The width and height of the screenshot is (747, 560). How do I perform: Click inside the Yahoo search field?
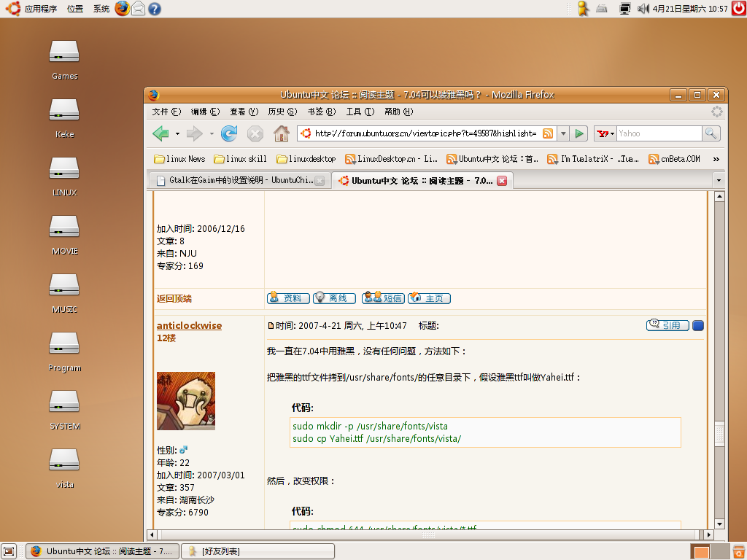(x=659, y=134)
